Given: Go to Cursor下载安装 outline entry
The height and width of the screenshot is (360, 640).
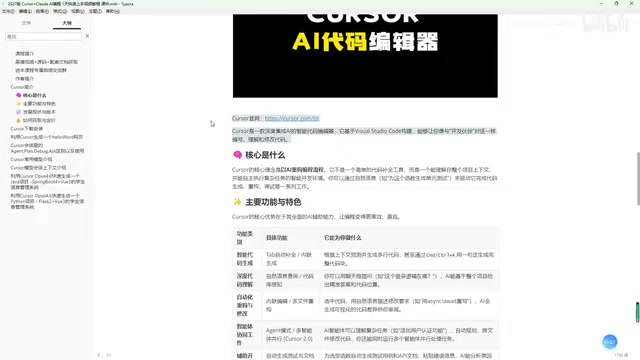Looking at the screenshot, I should tap(27, 129).
